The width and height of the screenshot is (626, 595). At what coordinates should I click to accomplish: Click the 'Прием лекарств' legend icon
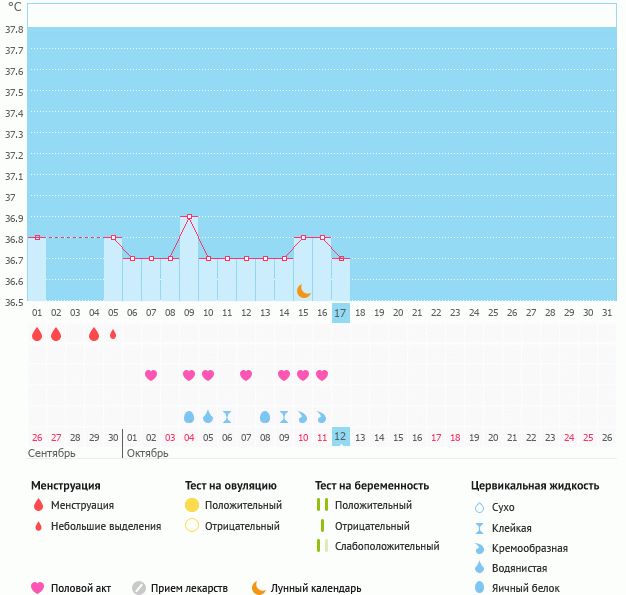coord(139,588)
